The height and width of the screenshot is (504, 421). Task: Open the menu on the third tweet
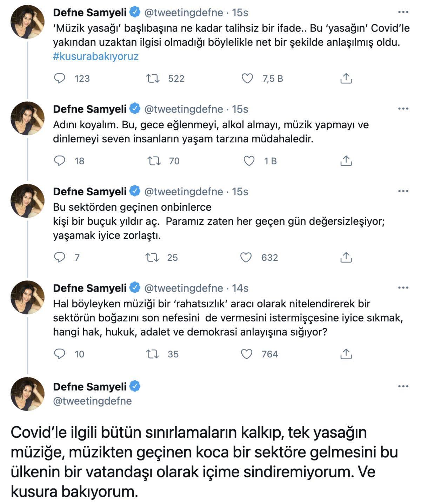[403, 191]
